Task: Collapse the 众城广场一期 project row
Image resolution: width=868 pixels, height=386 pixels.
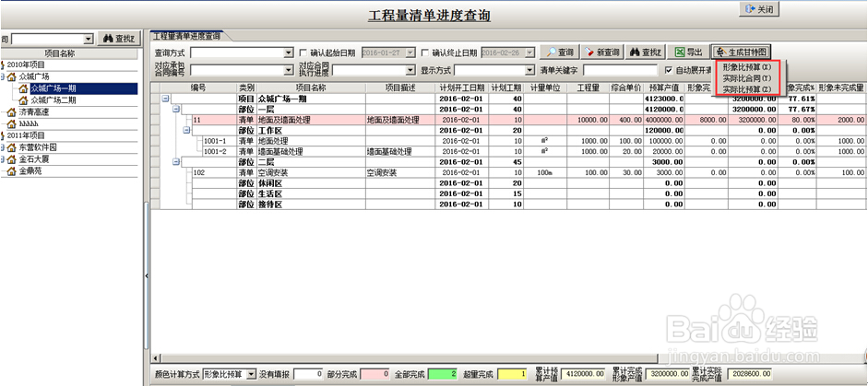Action: coord(165,99)
